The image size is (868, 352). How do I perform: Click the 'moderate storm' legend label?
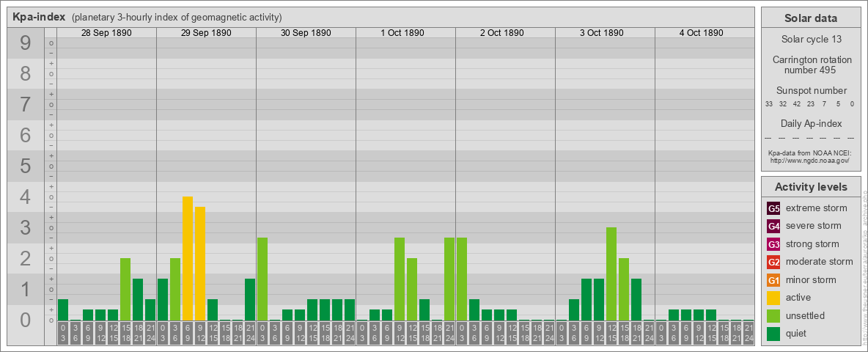[x=820, y=261]
